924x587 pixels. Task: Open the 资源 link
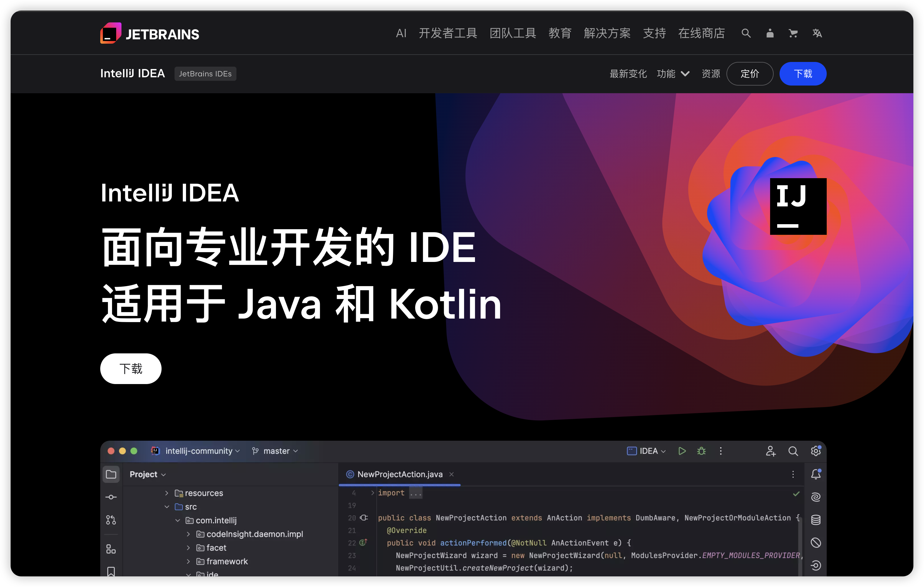(711, 74)
